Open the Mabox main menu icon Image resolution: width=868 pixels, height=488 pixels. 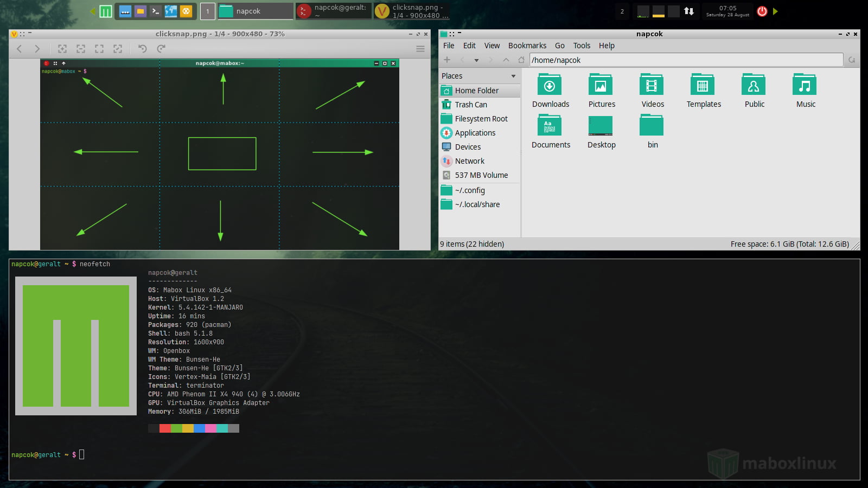pos(106,11)
